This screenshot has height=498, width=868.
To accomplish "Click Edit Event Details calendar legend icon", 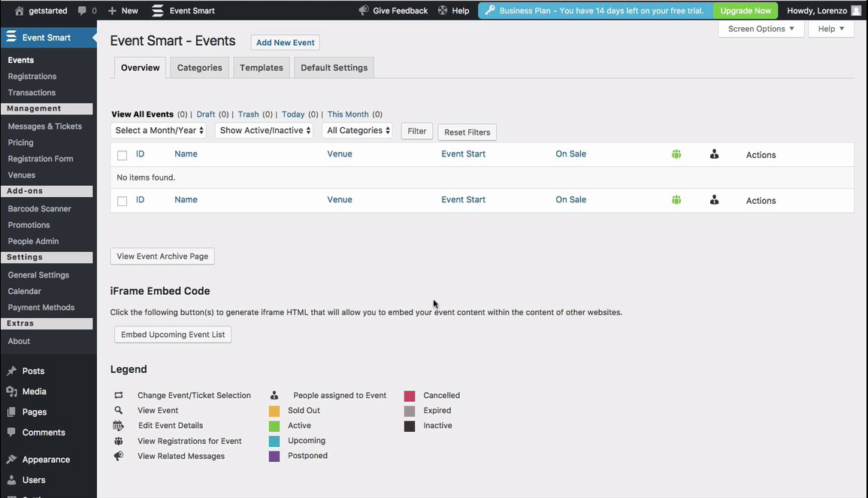I will point(119,426).
